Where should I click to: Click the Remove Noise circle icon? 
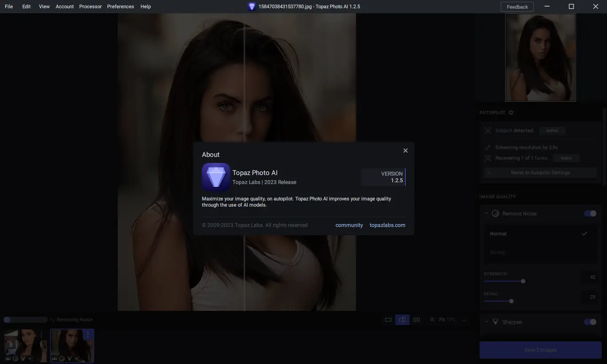[x=495, y=213]
